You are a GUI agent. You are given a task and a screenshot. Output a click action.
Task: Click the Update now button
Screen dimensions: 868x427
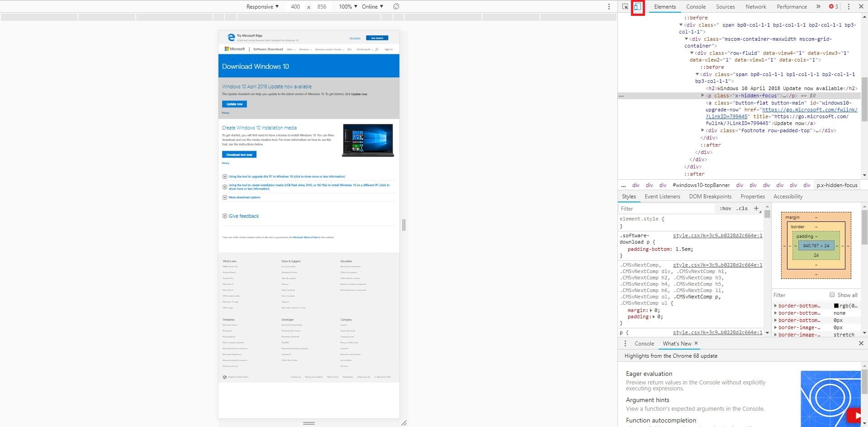[234, 104]
